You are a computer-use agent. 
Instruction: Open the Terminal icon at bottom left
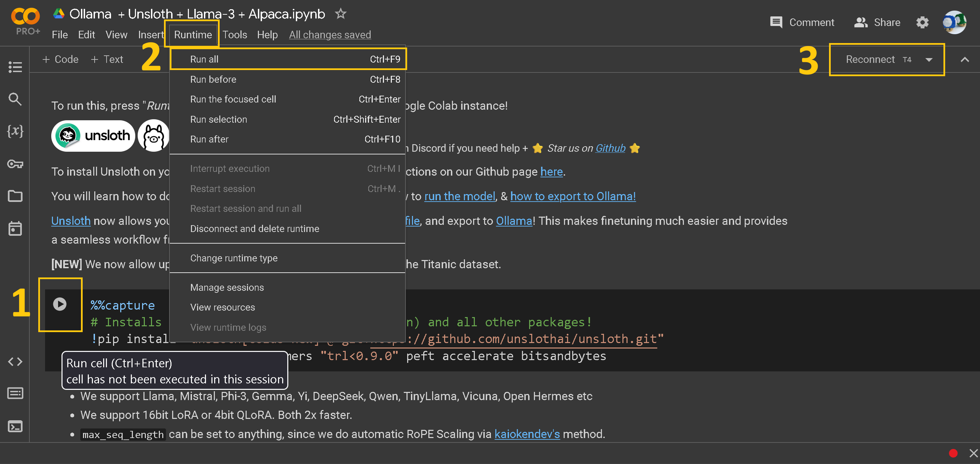coord(15,426)
